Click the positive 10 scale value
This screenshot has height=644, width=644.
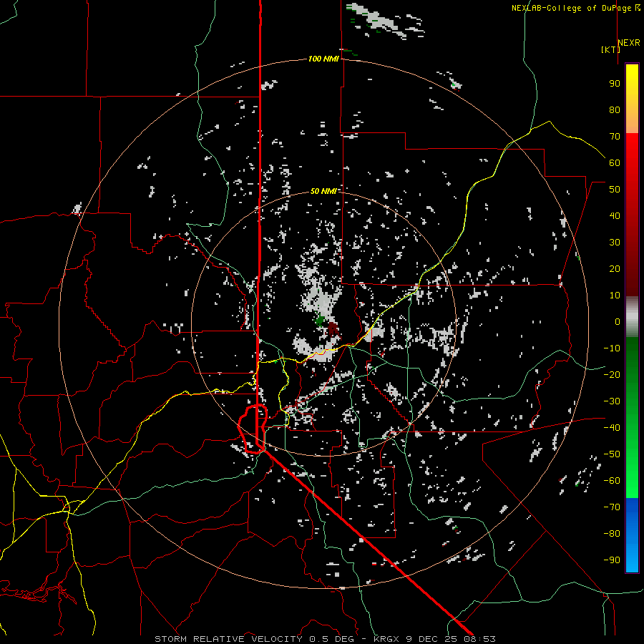pos(615,296)
